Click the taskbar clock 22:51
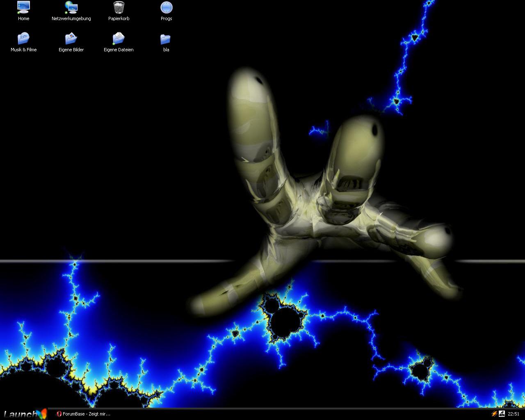The image size is (525, 420). click(514, 414)
